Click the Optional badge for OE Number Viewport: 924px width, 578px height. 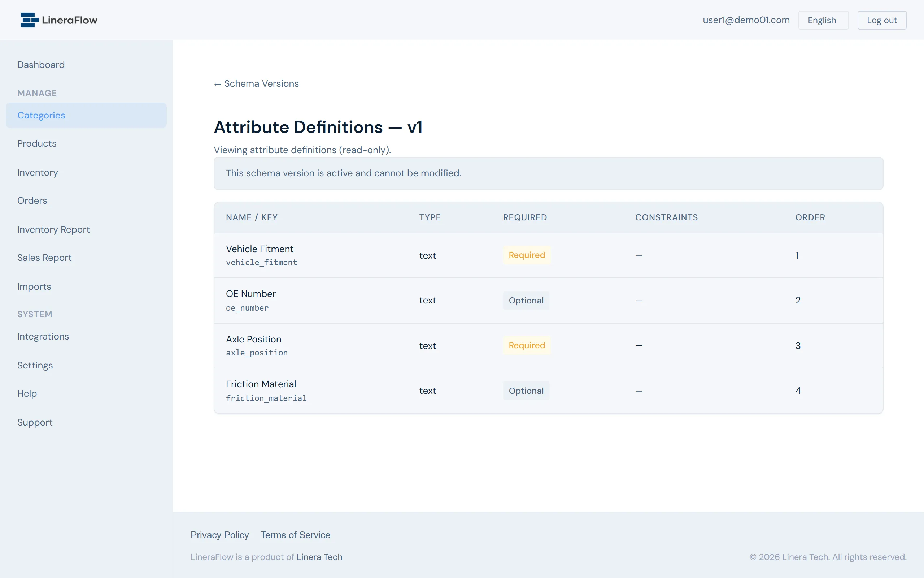526,301
